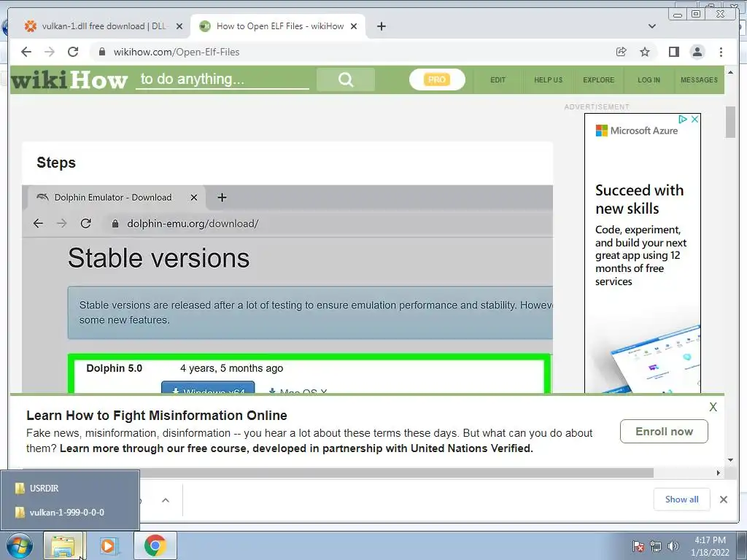Open the Windows Start orb

(x=20, y=545)
